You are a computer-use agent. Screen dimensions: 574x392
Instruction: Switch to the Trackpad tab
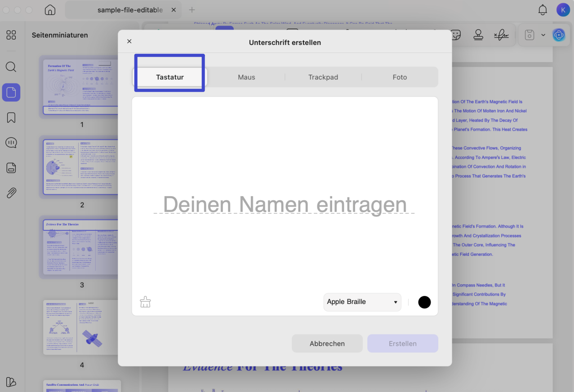323,77
